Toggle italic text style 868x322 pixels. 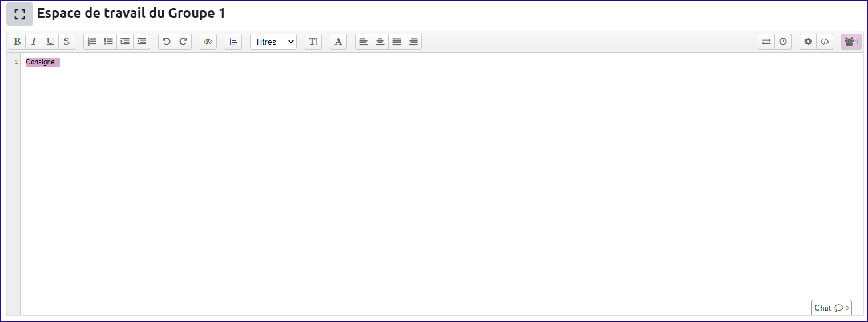[34, 42]
